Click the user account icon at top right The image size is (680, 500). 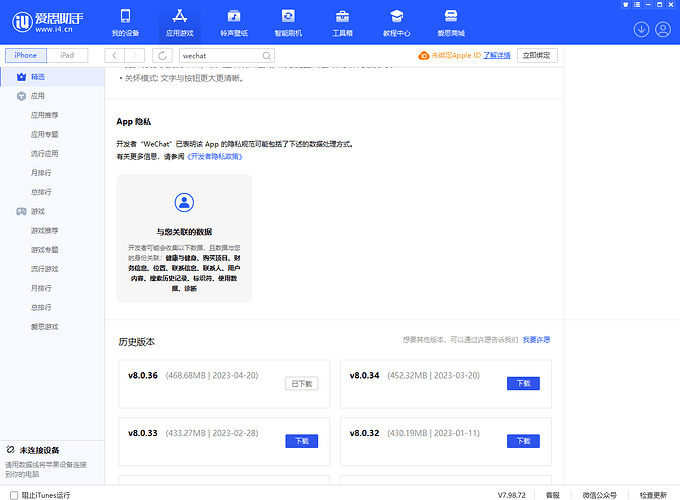pos(662,29)
